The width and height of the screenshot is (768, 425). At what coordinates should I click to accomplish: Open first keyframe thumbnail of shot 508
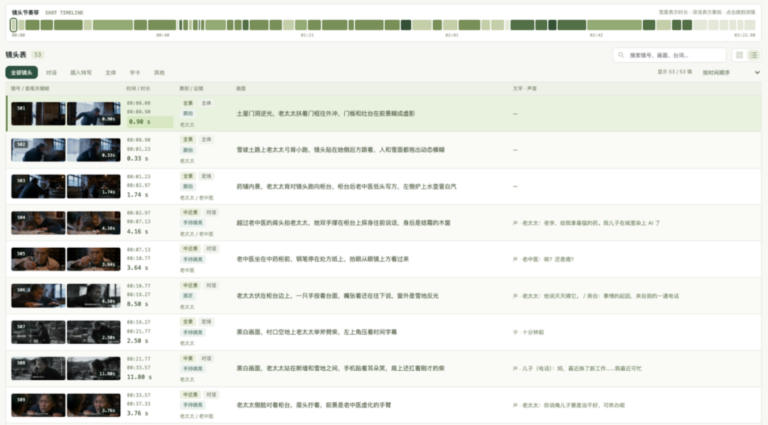pyautogui.click(x=38, y=369)
